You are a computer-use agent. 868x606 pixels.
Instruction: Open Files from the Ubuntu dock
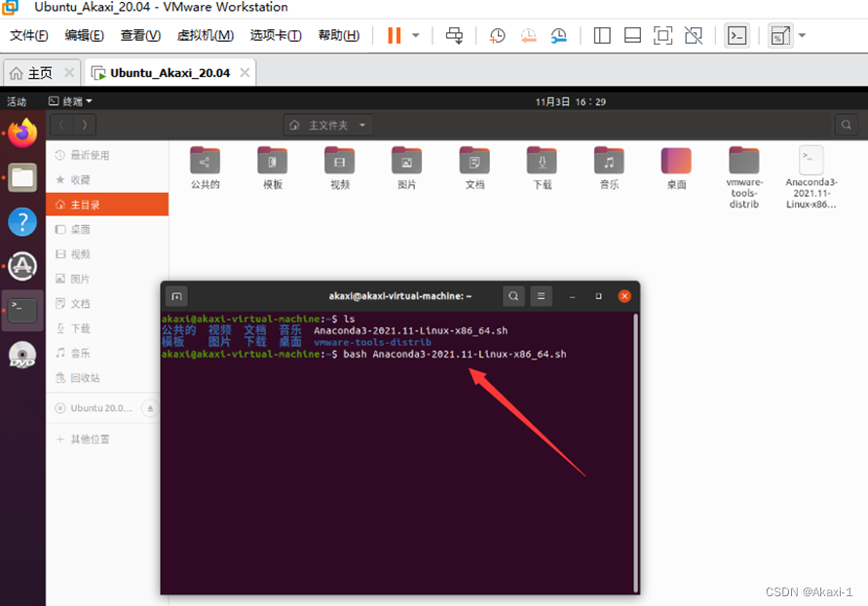click(x=22, y=177)
